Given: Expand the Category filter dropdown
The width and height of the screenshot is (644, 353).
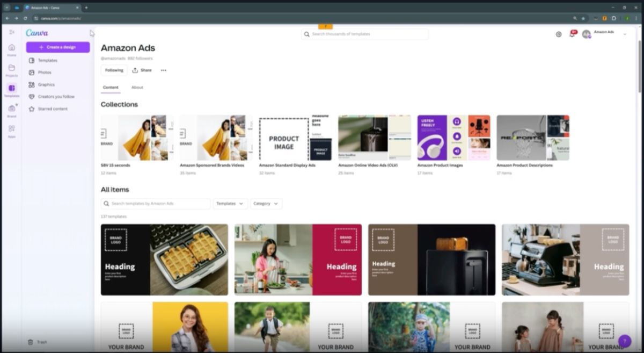Looking at the screenshot, I should point(266,204).
